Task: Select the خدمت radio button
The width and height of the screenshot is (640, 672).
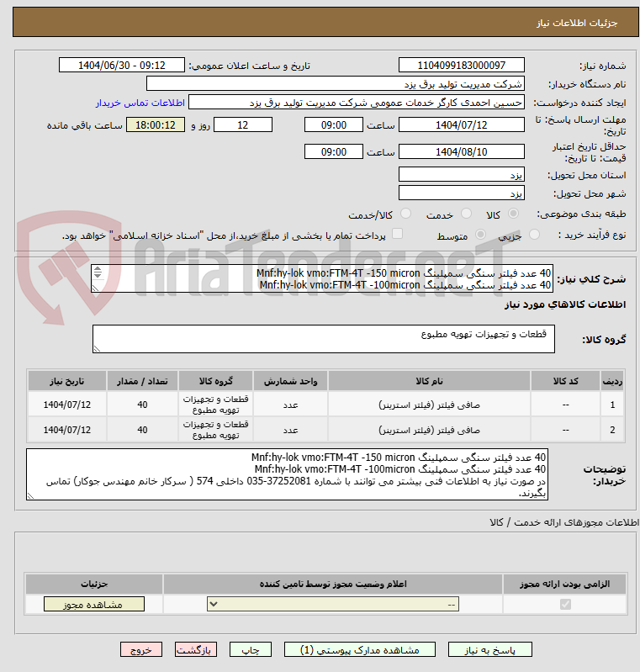Action: click(466, 214)
